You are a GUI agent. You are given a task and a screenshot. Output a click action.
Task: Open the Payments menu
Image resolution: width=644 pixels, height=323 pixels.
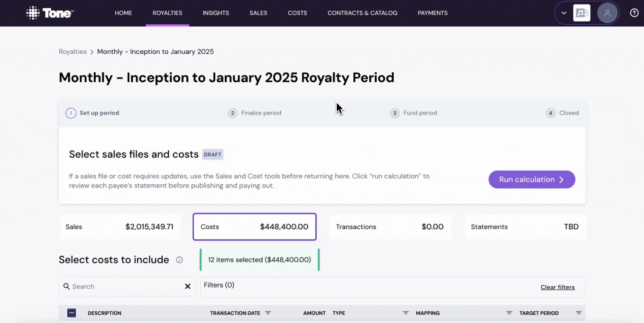tap(433, 13)
